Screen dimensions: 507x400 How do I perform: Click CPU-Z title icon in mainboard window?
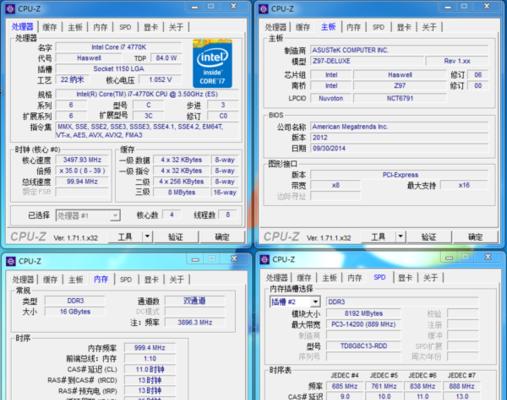tap(263, 9)
